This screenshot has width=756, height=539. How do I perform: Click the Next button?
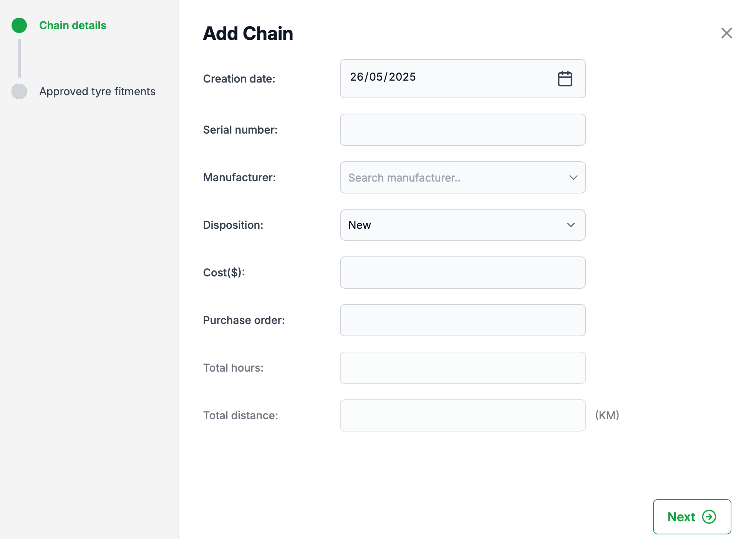tap(692, 517)
